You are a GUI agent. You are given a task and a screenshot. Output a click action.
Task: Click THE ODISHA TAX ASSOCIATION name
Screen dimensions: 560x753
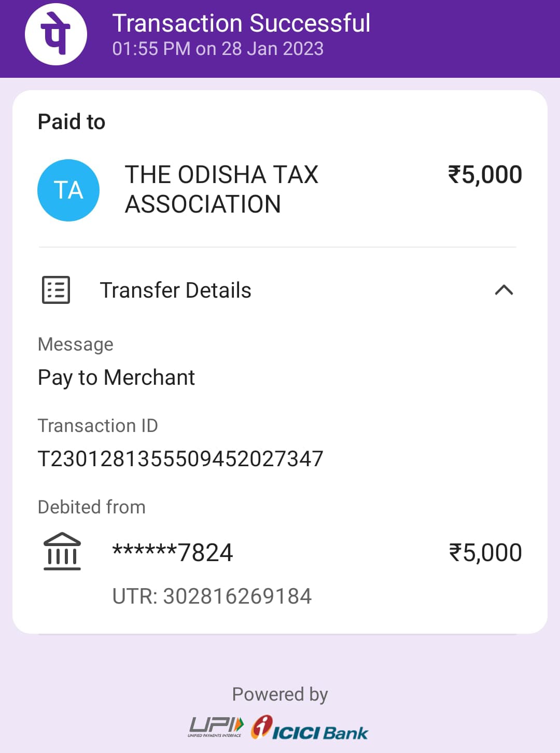click(221, 189)
